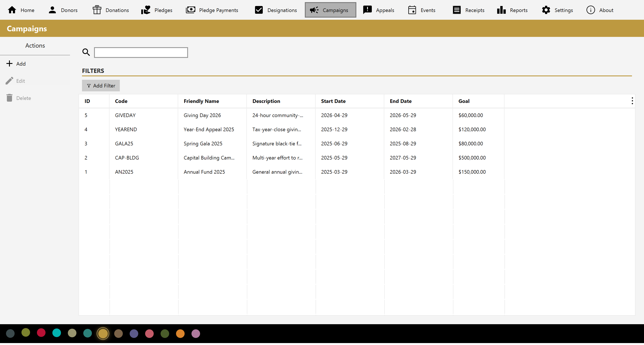Click the trash icon beside Delete
Screen dimensions: 644x345
pos(9,98)
